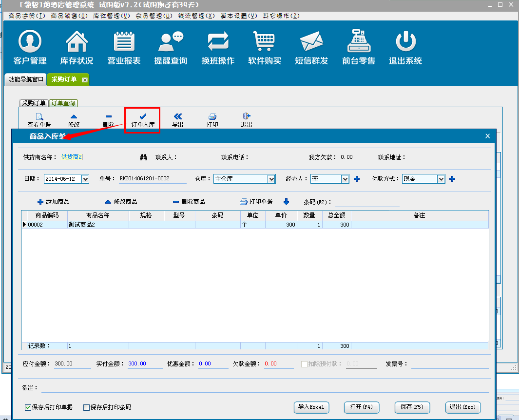Screen dimensions: 519x420
Task: Click binoculars icon to search supplier
Action: click(x=144, y=157)
